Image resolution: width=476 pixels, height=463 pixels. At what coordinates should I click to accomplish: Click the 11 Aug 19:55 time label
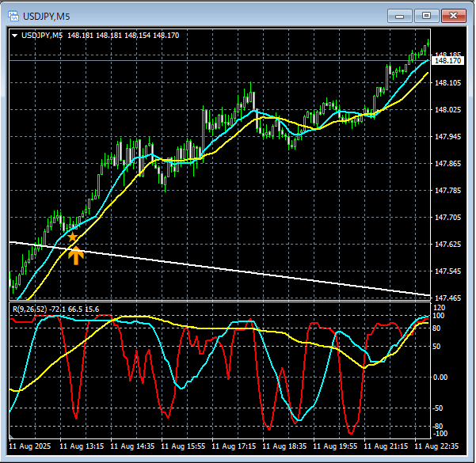tap(335, 446)
